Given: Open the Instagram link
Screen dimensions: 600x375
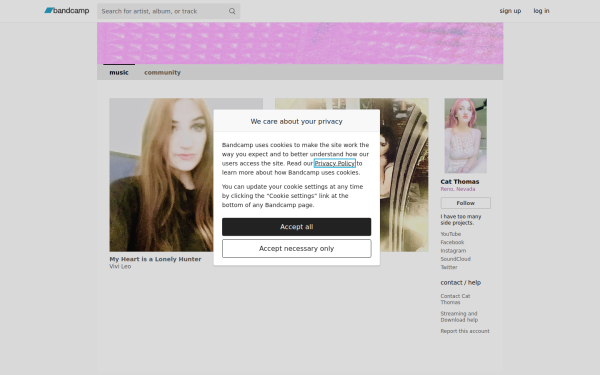Looking at the screenshot, I should click(453, 251).
